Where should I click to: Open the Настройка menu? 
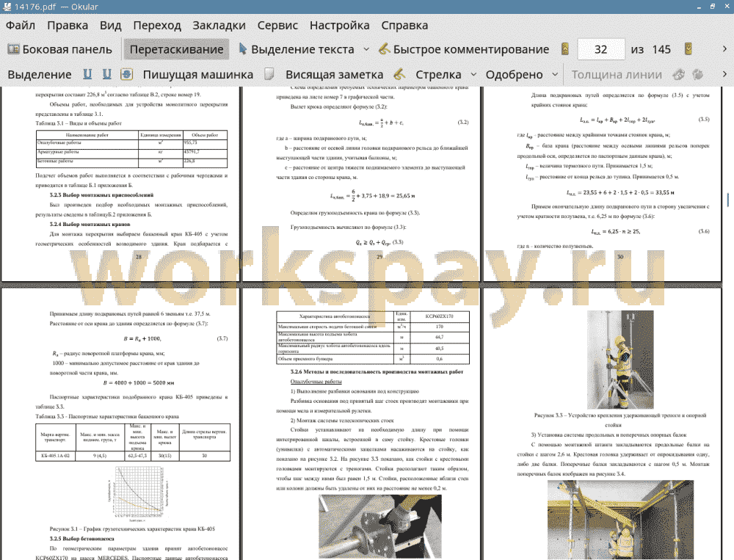click(x=339, y=25)
